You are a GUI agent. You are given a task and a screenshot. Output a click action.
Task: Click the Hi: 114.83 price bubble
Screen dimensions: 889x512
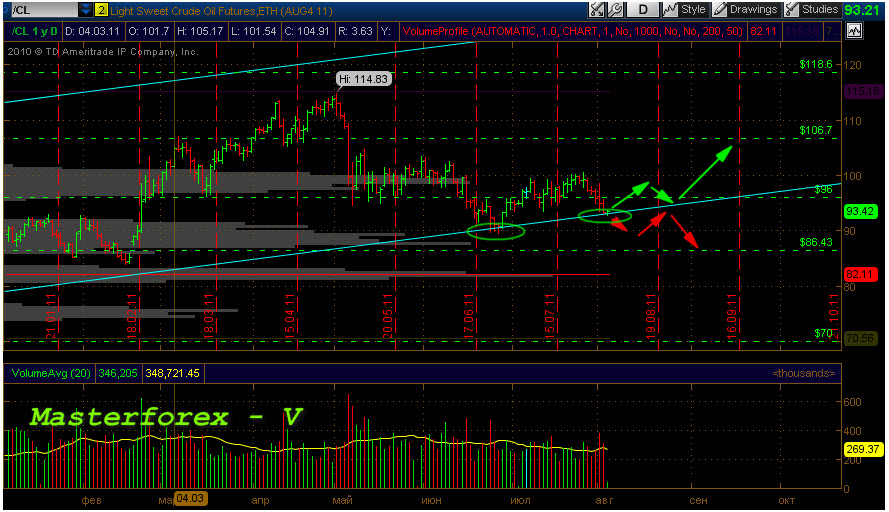click(x=363, y=79)
